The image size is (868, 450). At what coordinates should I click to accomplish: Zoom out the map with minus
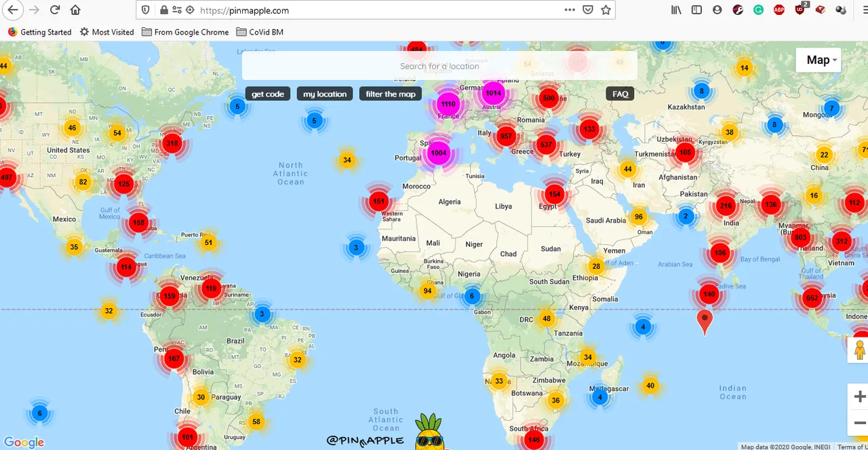(860, 422)
